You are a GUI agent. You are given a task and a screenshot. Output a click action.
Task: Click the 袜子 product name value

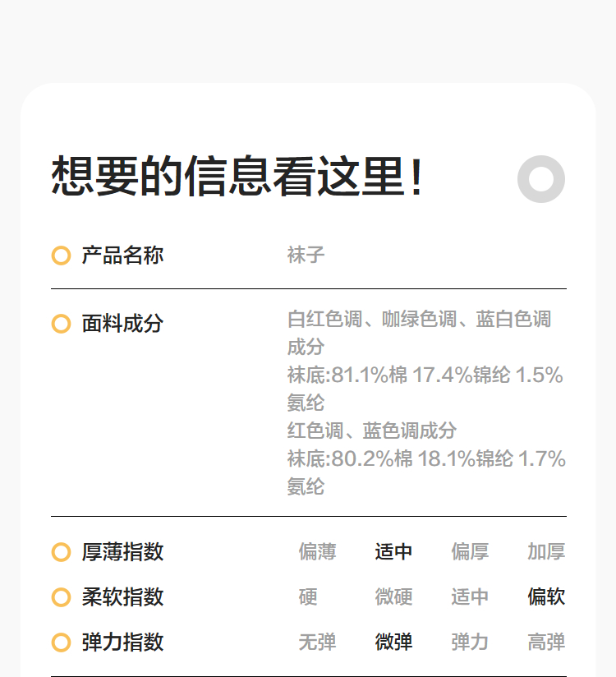(306, 255)
